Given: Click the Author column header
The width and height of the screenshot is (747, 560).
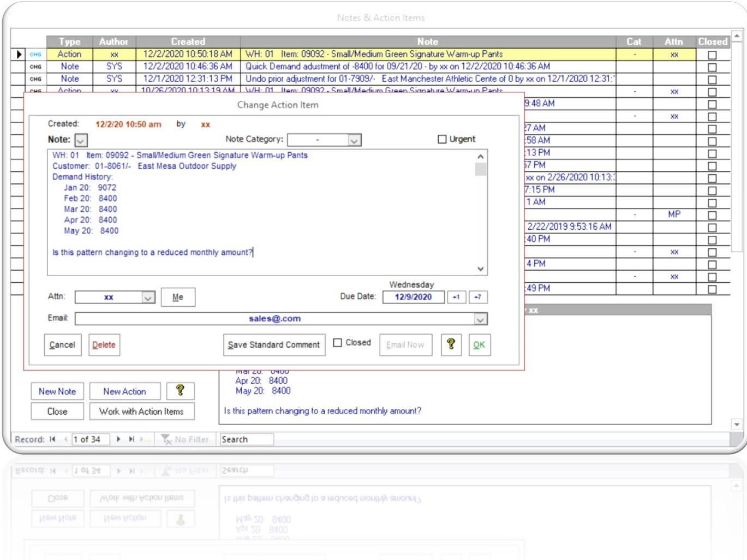Looking at the screenshot, I should (x=113, y=41).
